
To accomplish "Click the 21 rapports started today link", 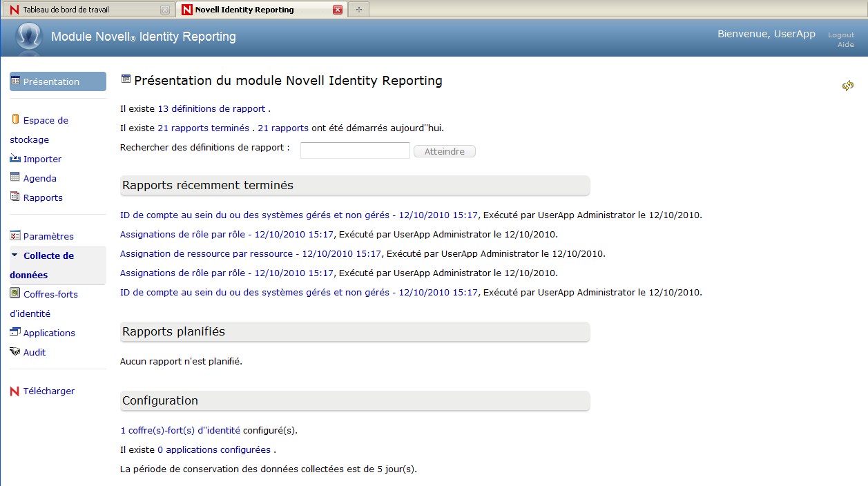I will click(x=283, y=128).
